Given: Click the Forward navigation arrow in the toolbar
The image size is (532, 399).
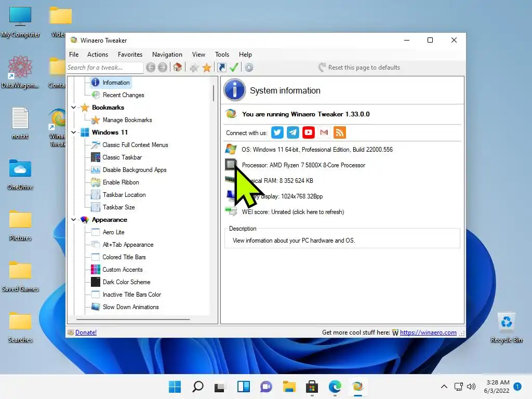Looking at the screenshot, I should [x=163, y=68].
